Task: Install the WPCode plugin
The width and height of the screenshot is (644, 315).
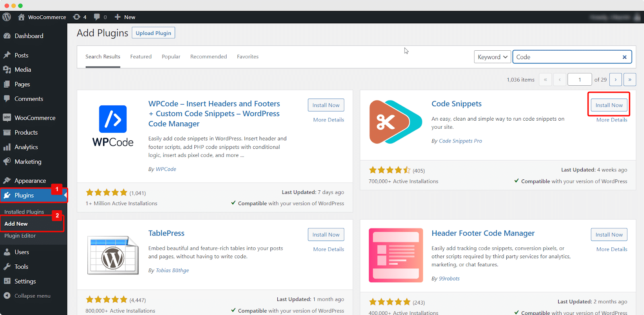Action: tap(326, 105)
